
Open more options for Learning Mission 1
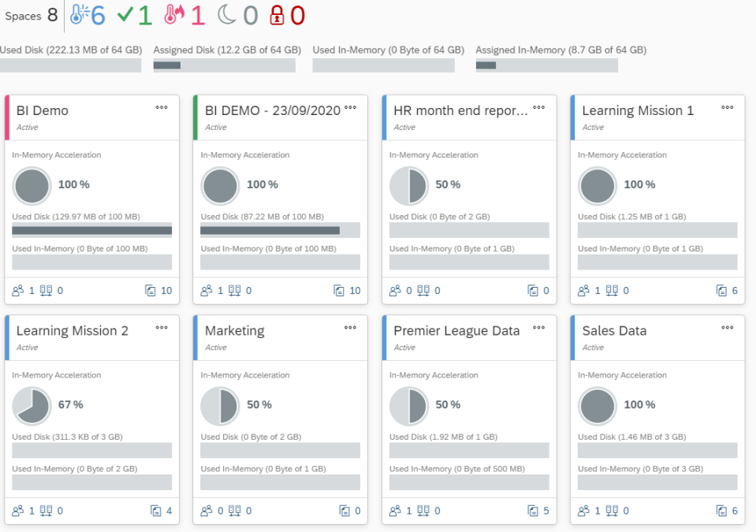pyautogui.click(x=727, y=108)
